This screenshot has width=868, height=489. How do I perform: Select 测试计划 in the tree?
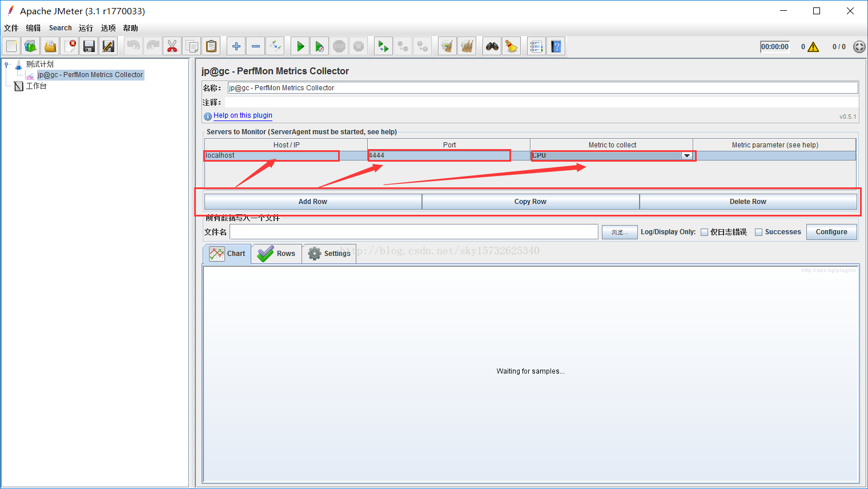(x=39, y=64)
